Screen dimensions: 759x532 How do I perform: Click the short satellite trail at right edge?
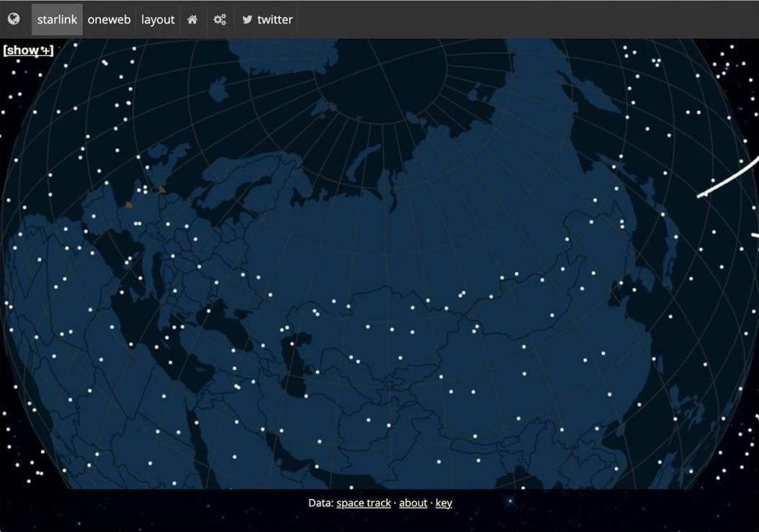pyautogui.click(x=755, y=235)
